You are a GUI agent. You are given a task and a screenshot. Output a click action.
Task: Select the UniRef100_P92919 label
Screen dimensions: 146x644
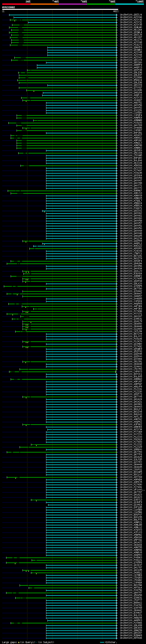pyautogui.click(x=131, y=440)
